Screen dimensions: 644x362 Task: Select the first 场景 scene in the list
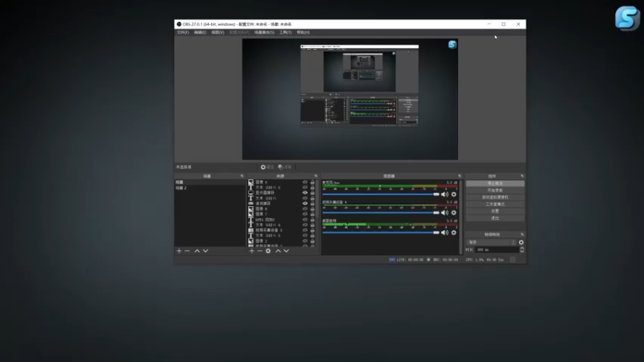210,183
